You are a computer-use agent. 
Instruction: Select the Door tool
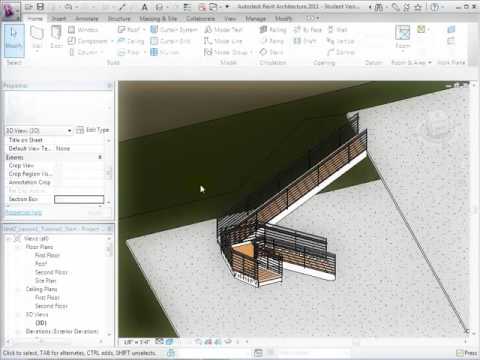tap(56, 37)
